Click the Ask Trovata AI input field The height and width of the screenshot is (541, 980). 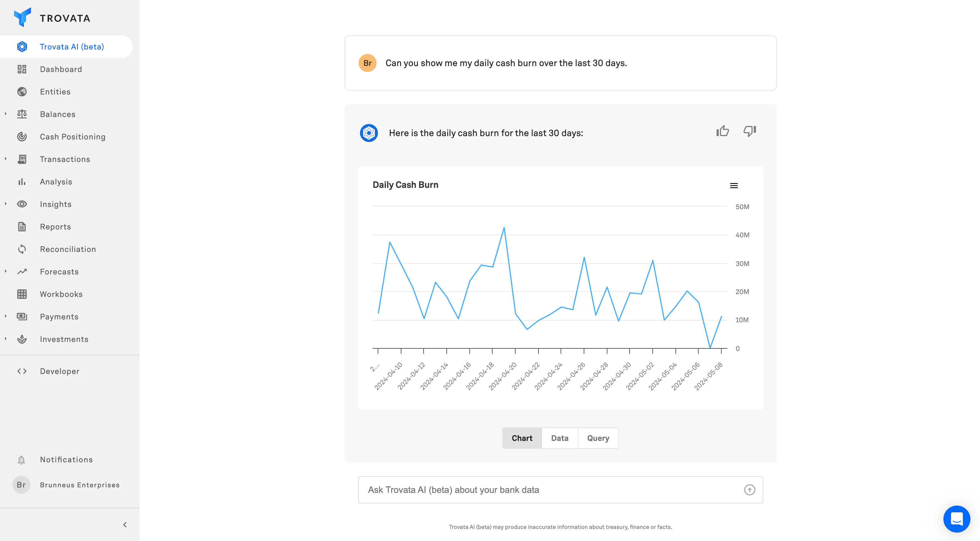click(x=532, y=490)
